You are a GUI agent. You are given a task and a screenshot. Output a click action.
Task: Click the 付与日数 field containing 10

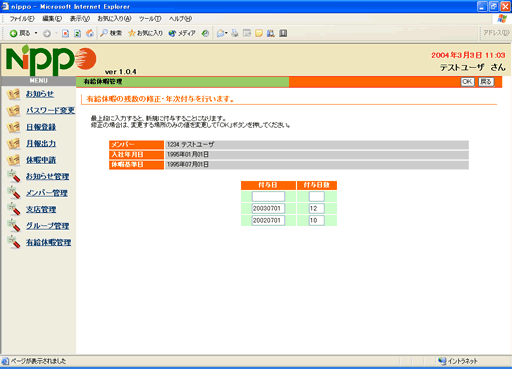[x=317, y=220]
